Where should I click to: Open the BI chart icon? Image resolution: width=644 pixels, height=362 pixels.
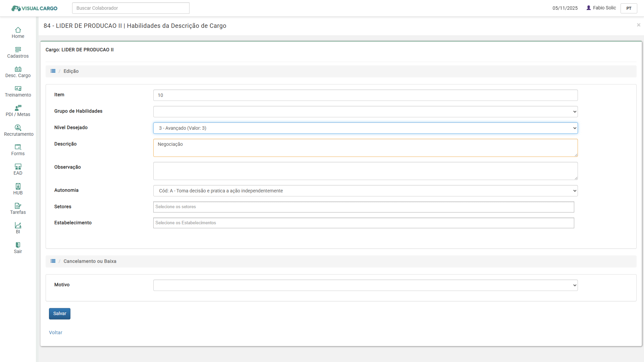pyautogui.click(x=18, y=226)
